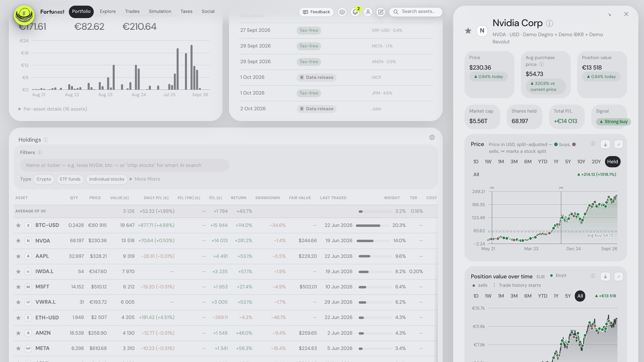Expand Per-asset details (16 assets)
The image size is (644, 362).
click(x=53, y=109)
